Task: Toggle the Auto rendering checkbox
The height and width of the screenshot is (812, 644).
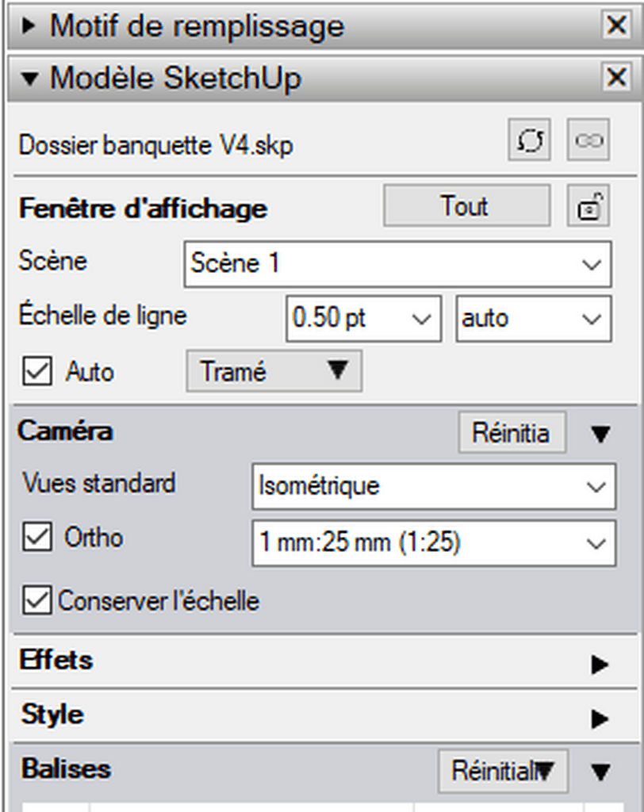Action: click(36, 371)
